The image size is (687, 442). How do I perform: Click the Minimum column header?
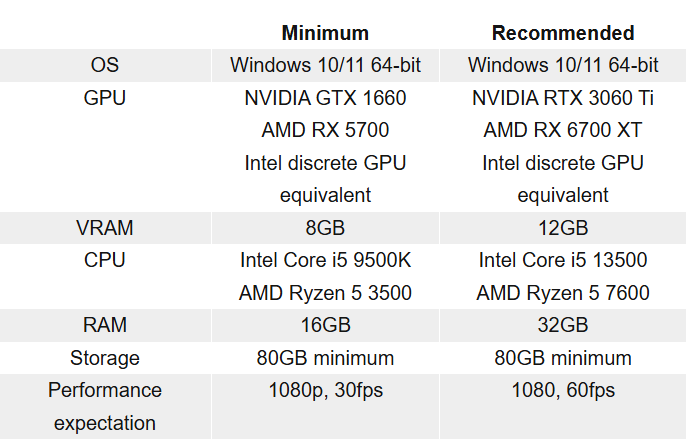click(x=325, y=33)
